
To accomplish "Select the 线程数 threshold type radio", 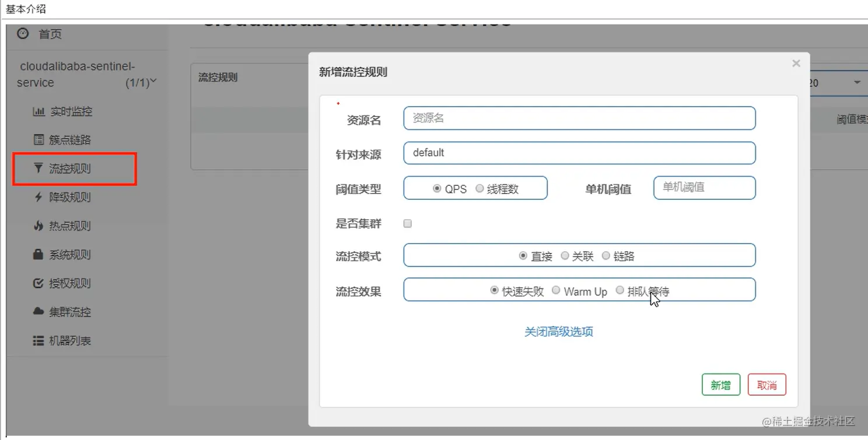I will point(480,189).
